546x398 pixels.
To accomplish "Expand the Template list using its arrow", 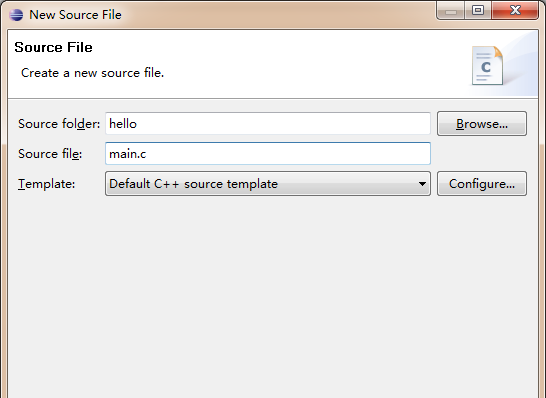I will [422, 184].
